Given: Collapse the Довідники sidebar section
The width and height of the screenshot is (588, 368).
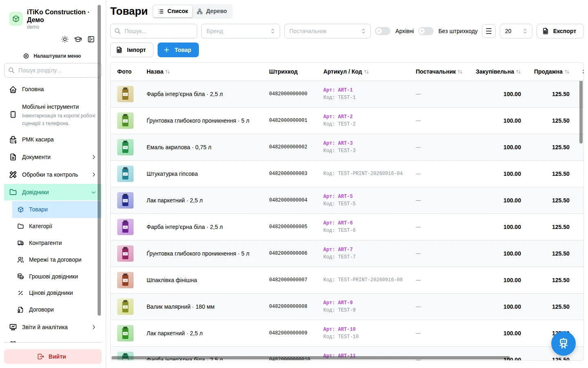Looking at the screenshot, I should 53,192.
